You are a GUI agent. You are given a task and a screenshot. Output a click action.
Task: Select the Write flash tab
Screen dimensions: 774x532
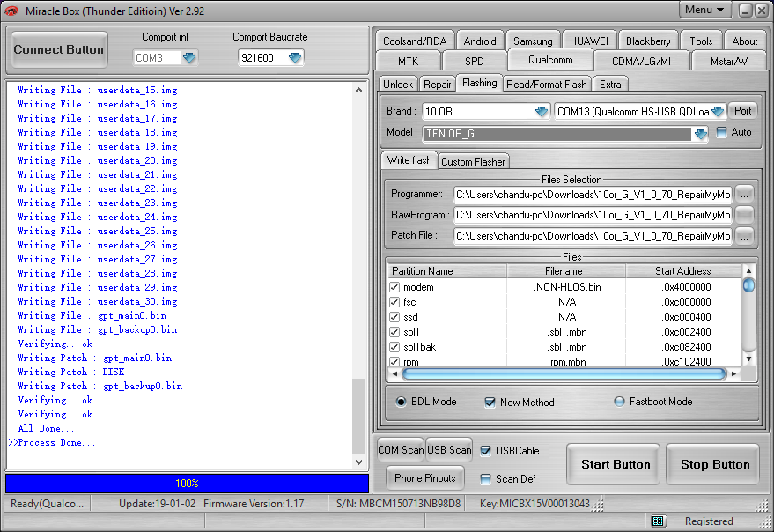click(x=409, y=160)
